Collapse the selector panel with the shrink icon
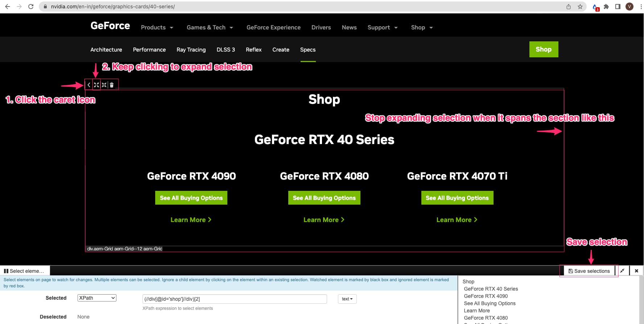Viewport: 644px width, 324px height. tap(622, 271)
